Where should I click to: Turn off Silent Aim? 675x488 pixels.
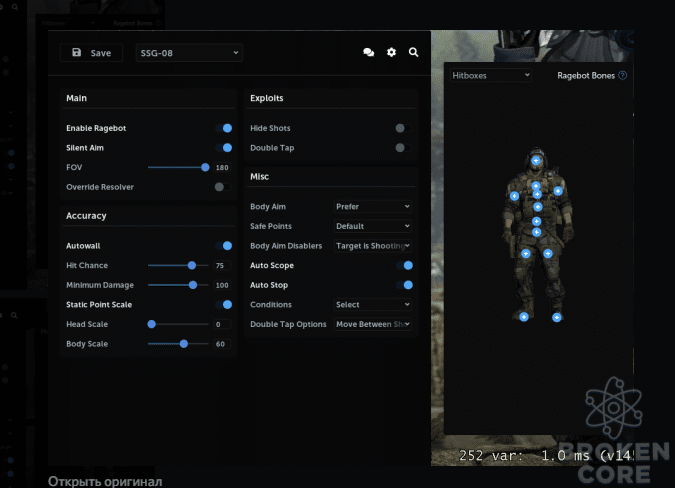pyautogui.click(x=224, y=148)
